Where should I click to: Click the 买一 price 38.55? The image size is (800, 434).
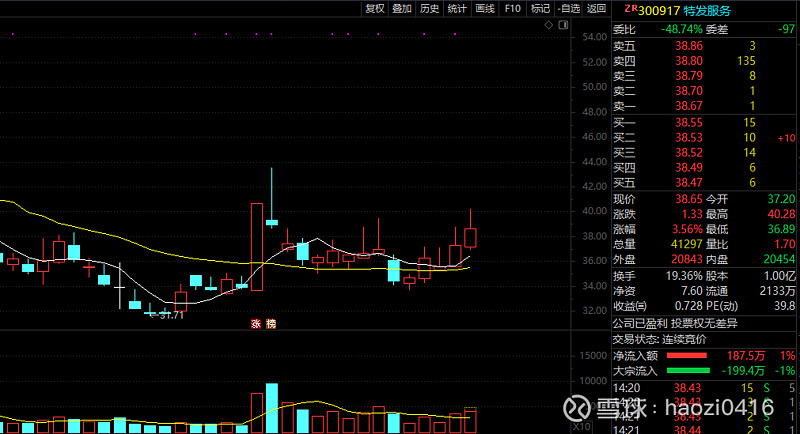click(689, 122)
